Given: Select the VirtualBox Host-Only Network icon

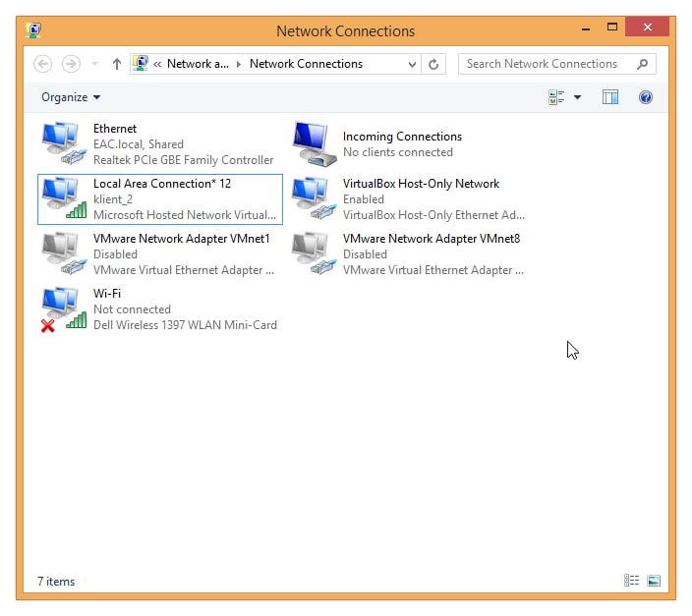Looking at the screenshot, I should (x=314, y=198).
